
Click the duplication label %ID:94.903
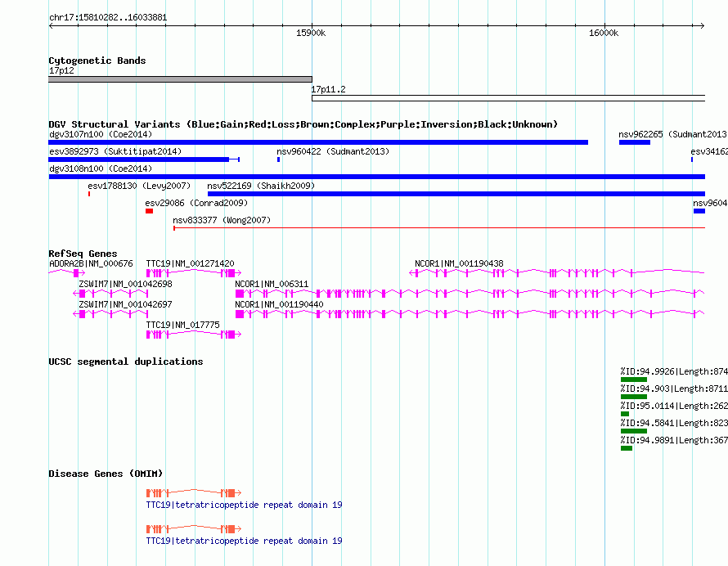pos(674,389)
